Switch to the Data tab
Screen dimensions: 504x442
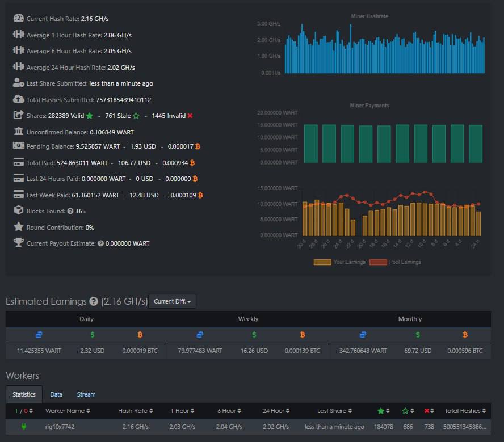click(56, 394)
